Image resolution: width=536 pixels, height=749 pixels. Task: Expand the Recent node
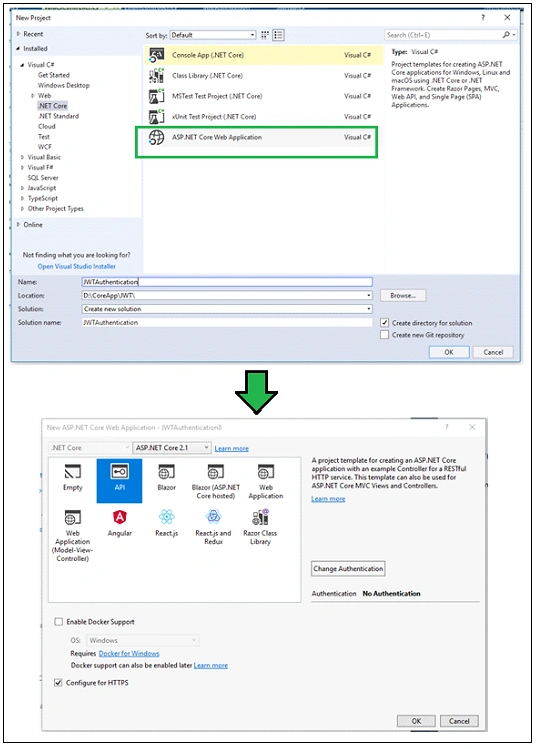(x=18, y=34)
